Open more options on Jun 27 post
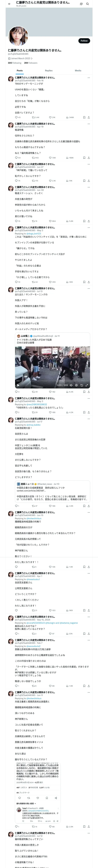The image size is (98, 868). click(x=89, y=164)
